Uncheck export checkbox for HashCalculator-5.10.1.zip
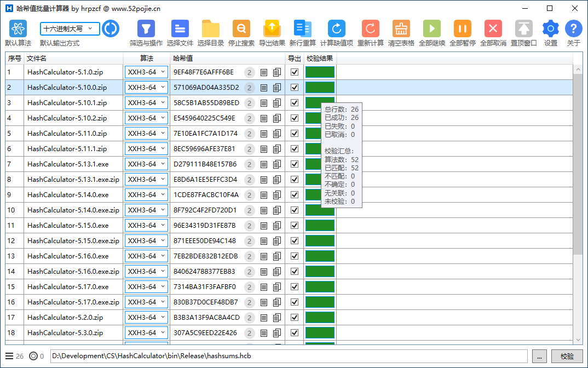588x368 pixels. tap(295, 103)
